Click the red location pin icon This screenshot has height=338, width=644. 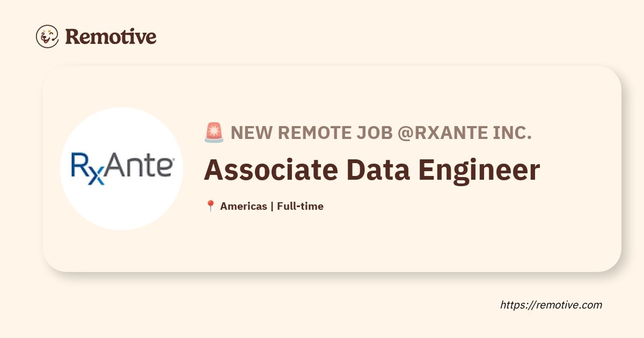[210, 206]
